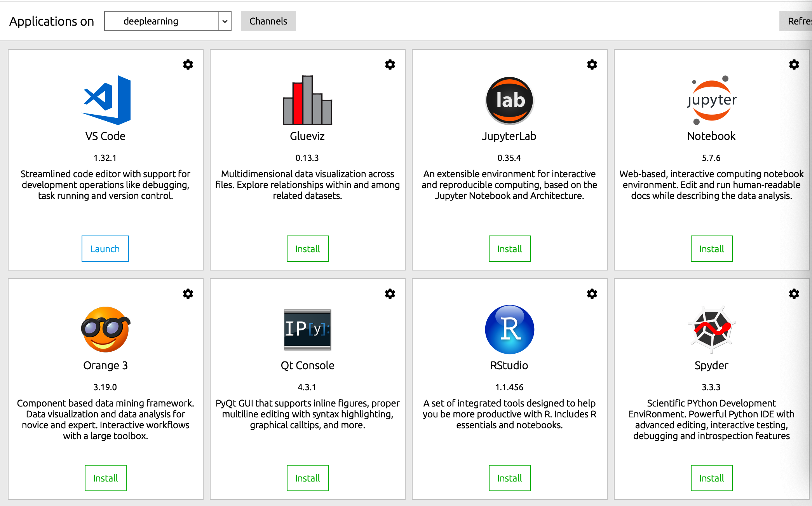Click Spyder version 3.3.3
The image size is (812, 506).
(711, 387)
